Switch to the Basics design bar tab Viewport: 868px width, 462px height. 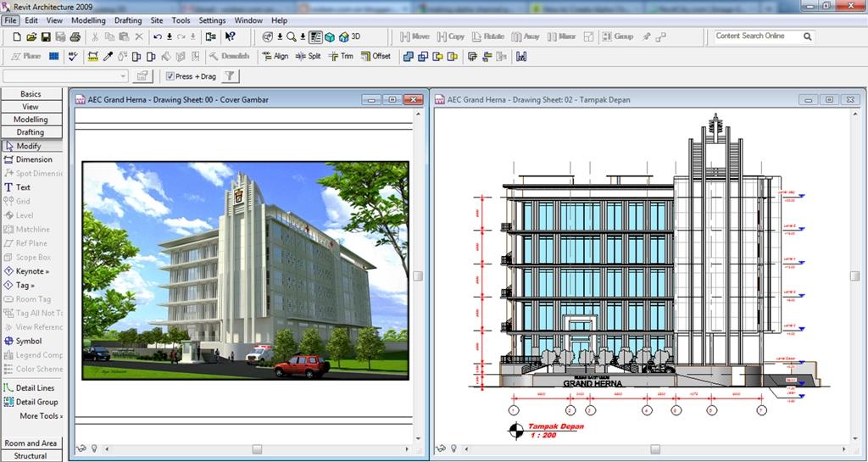coord(31,94)
